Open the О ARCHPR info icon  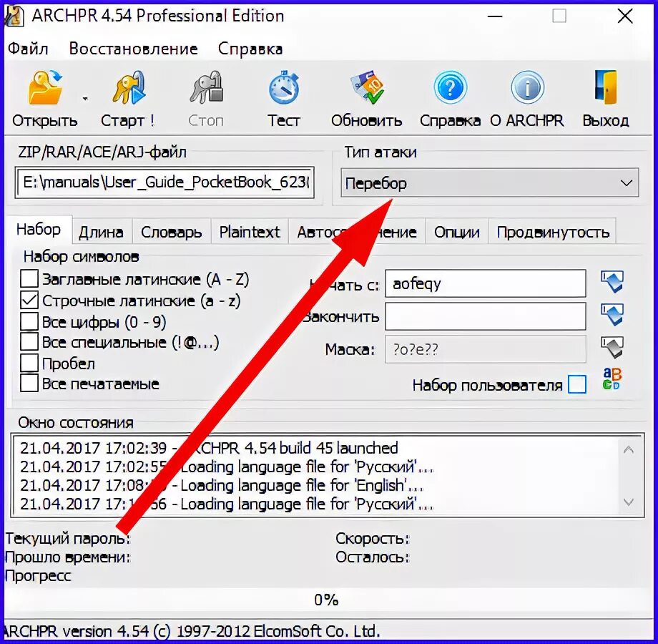click(528, 87)
